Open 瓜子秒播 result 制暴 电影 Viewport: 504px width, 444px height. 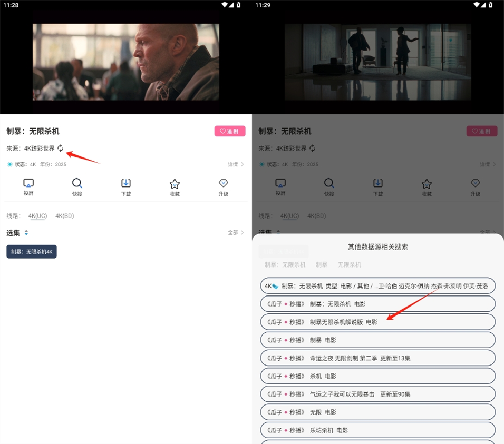377,340
